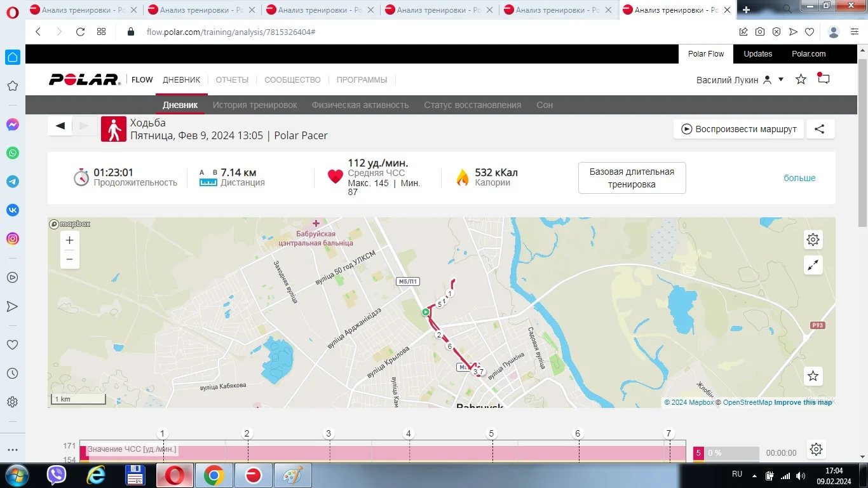Switch to the Сон tab
The width and height of the screenshot is (868, 488).
pos(545,105)
